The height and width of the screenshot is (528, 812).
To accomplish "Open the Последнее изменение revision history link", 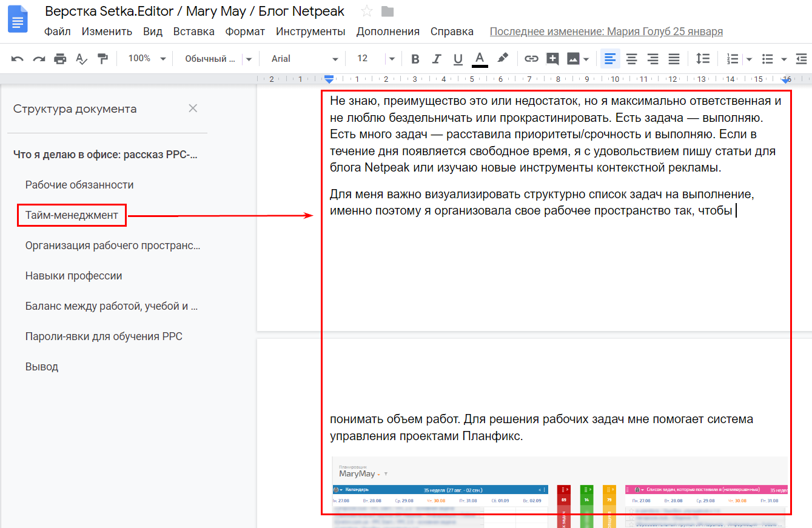I will click(606, 32).
